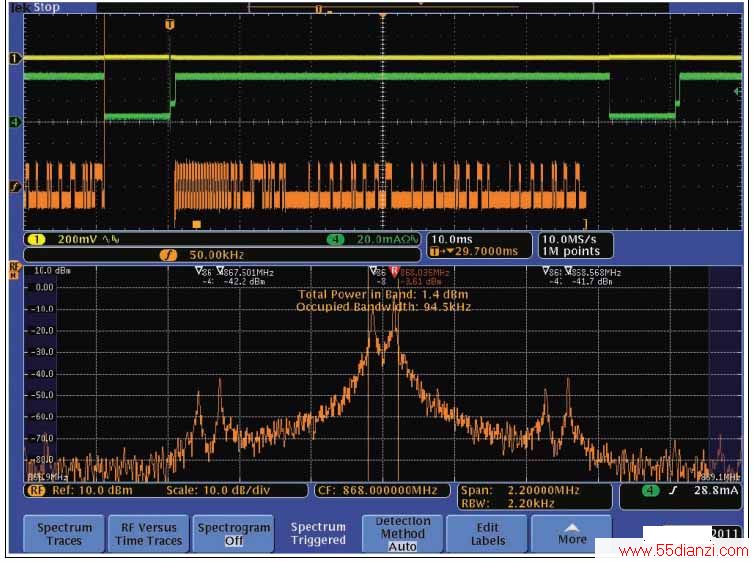The height and width of the screenshot is (562, 753).
Task: Click channel 4 trigger source badge
Action: coord(651,490)
